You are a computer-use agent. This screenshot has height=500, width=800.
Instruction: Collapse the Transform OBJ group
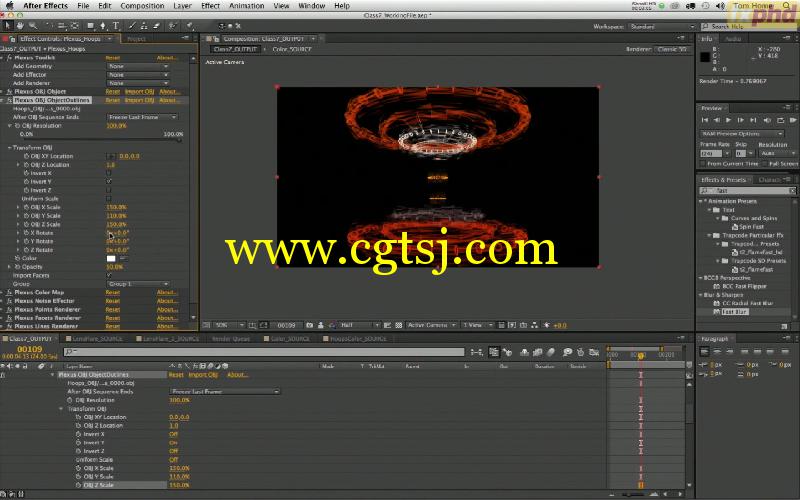(x=10, y=147)
